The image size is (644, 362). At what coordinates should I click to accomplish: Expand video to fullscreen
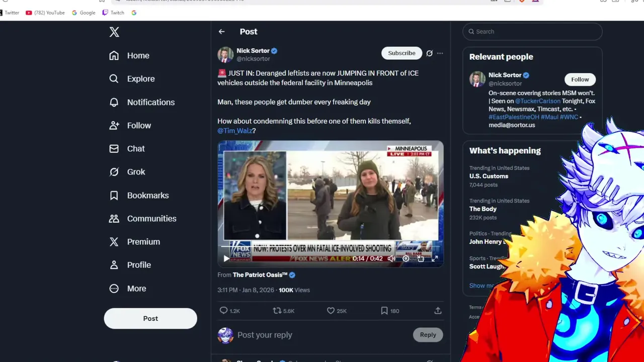[x=435, y=258]
